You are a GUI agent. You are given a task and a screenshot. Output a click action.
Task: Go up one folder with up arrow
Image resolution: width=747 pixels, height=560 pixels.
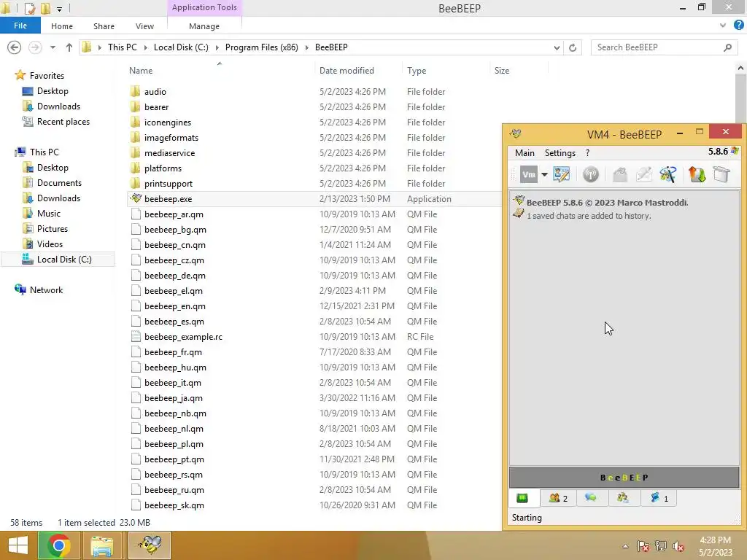(69, 47)
